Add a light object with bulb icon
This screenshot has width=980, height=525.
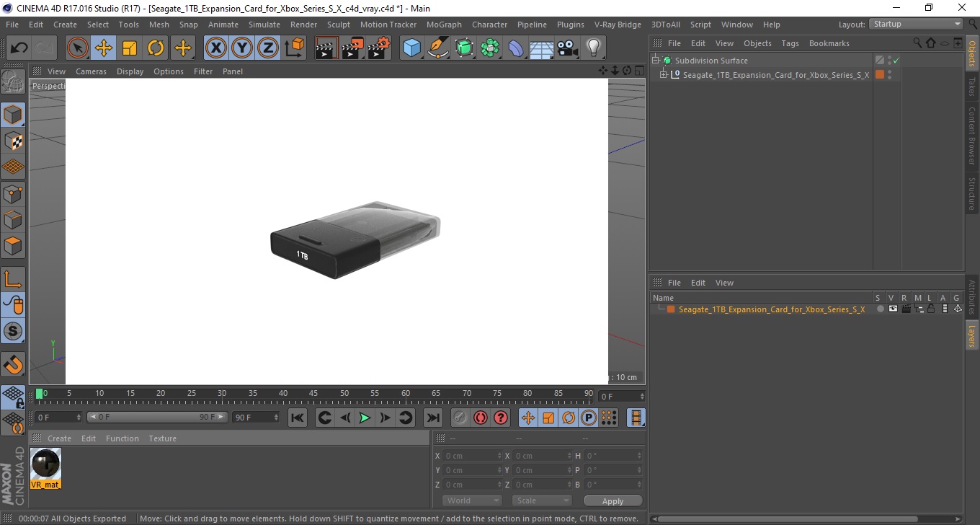coord(593,48)
